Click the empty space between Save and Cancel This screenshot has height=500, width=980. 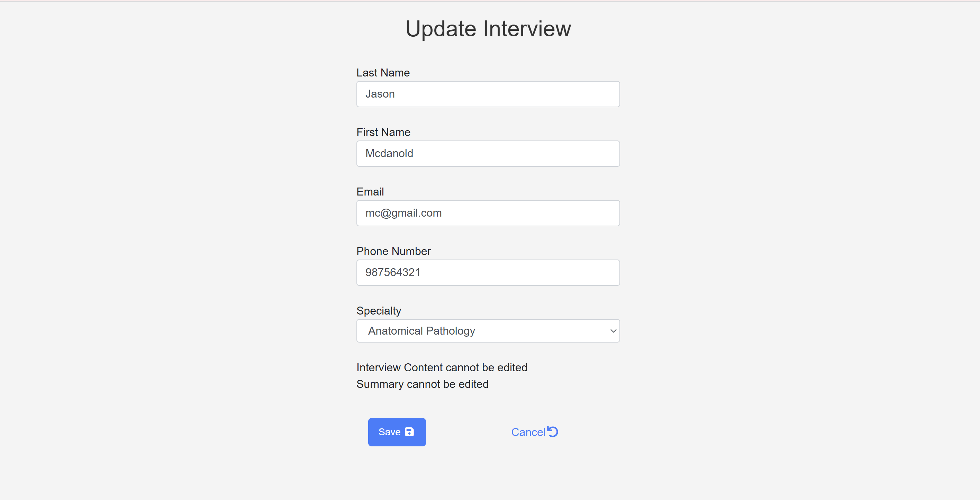468,432
